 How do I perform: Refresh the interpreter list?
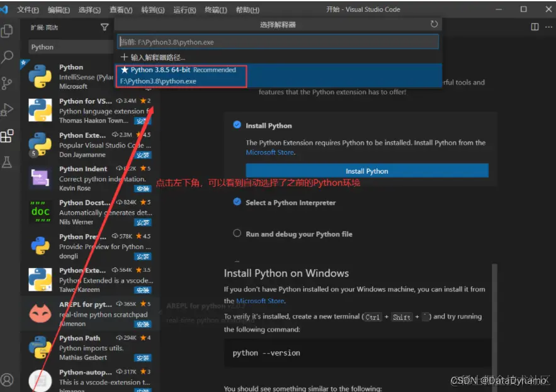434,24
